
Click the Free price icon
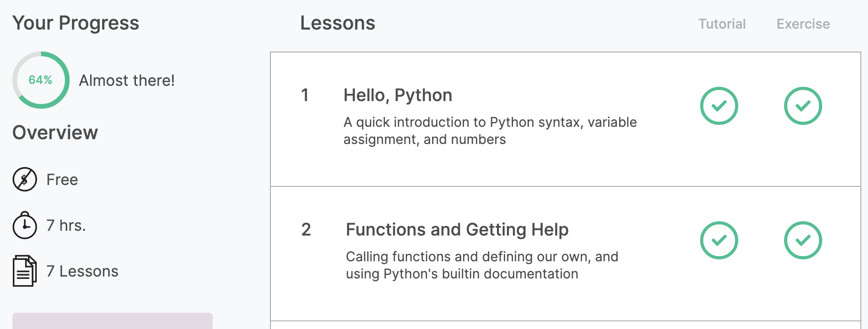pyautogui.click(x=25, y=179)
